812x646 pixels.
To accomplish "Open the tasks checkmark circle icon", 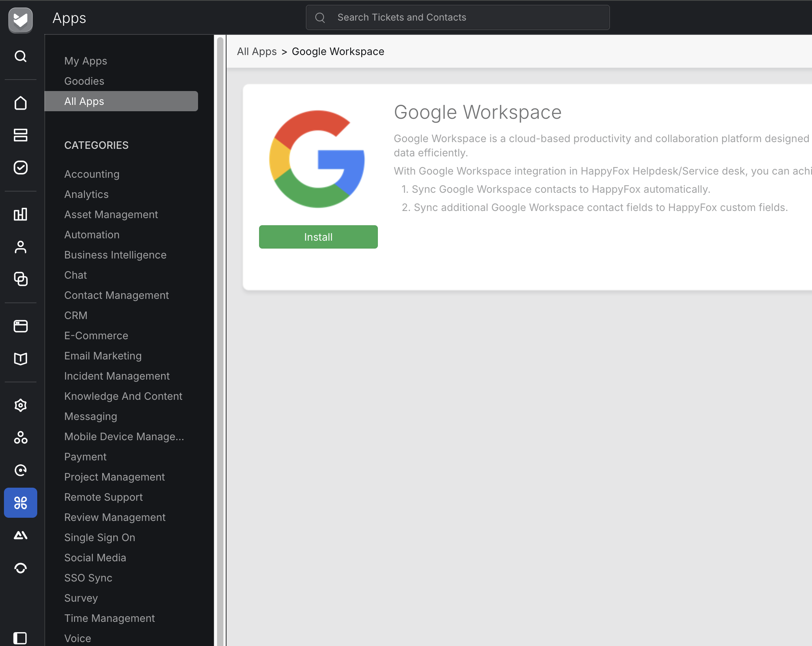I will pyautogui.click(x=21, y=167).
